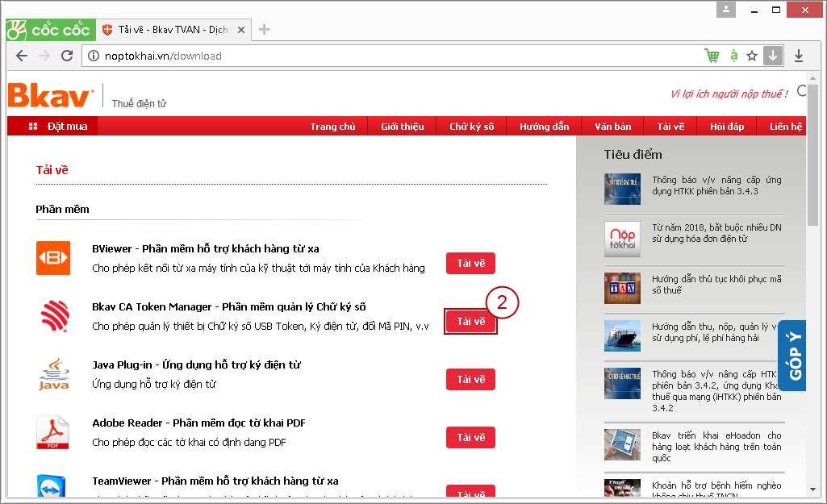Click the Java Plug-in logo icon
Image resolution: width=827 pixels, height=504 pixels.
coord(53,374)
